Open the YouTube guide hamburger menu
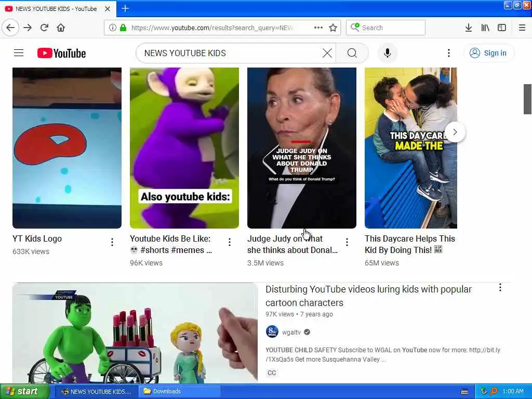The height and width of the screenshot is (399, 532). tap(19, 53)
